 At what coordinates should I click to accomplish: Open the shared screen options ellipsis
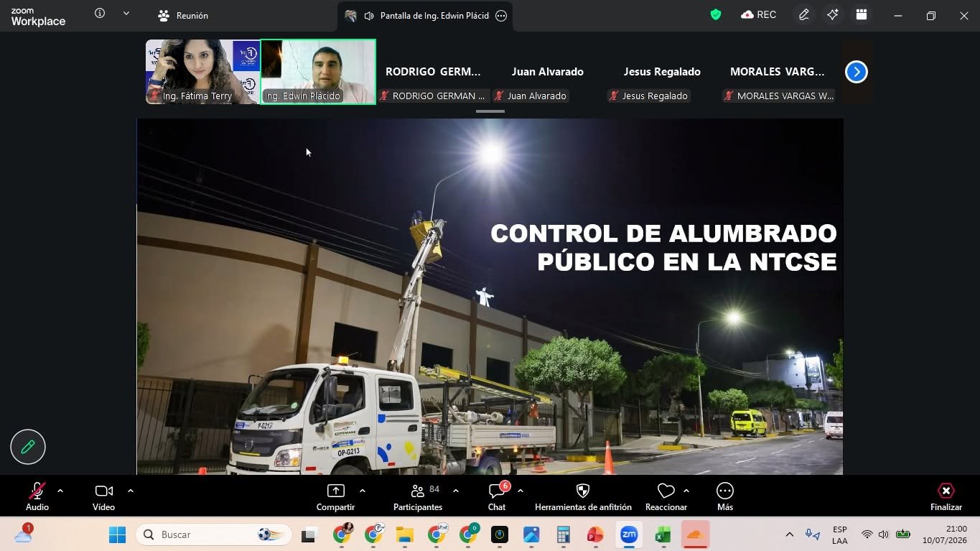501,16
